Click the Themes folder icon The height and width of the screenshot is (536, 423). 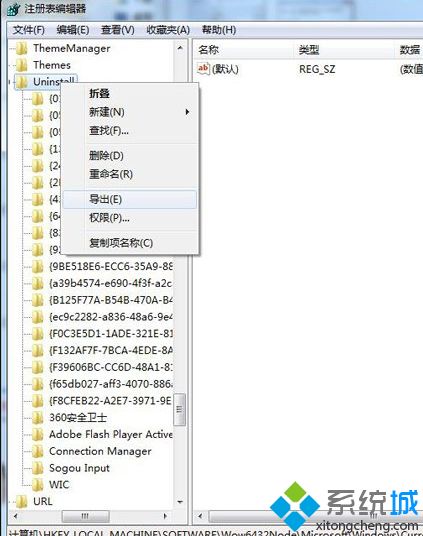click(x=22, y=65)
